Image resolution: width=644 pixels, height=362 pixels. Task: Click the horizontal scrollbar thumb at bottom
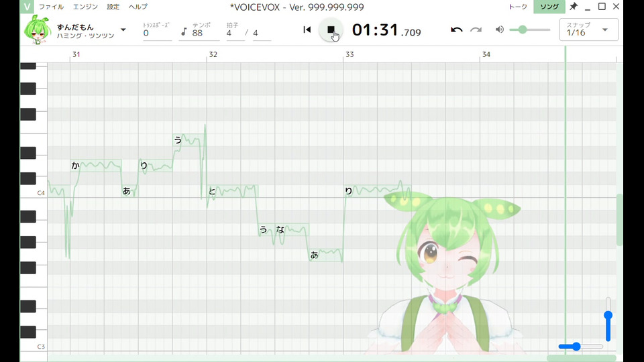pos(581,358)
